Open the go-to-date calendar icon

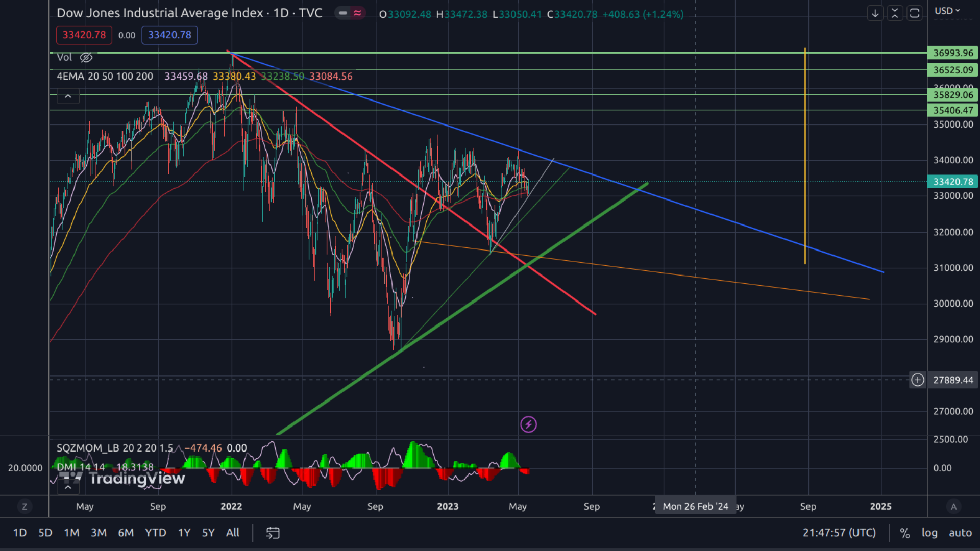[273, 533]
